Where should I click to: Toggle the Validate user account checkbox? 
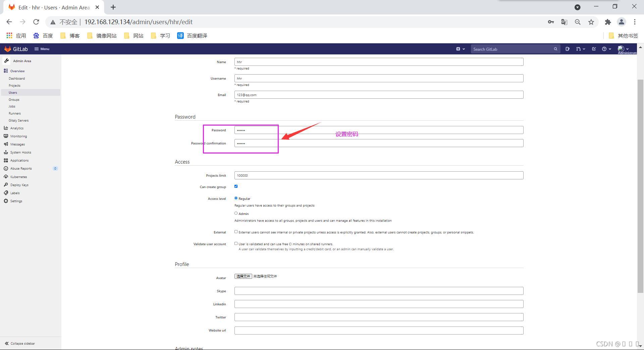tap(236, 244)
